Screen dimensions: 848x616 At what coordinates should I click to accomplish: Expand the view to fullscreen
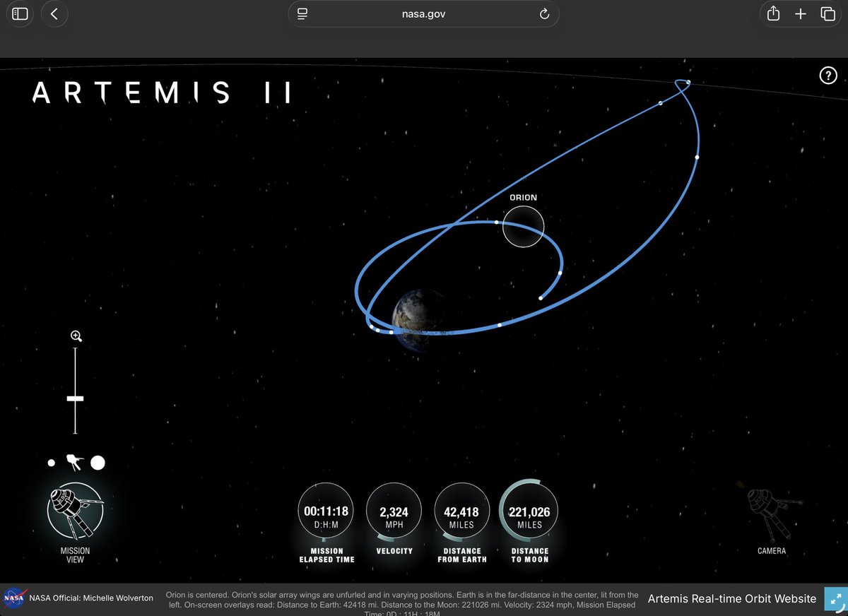click(836, 599)
